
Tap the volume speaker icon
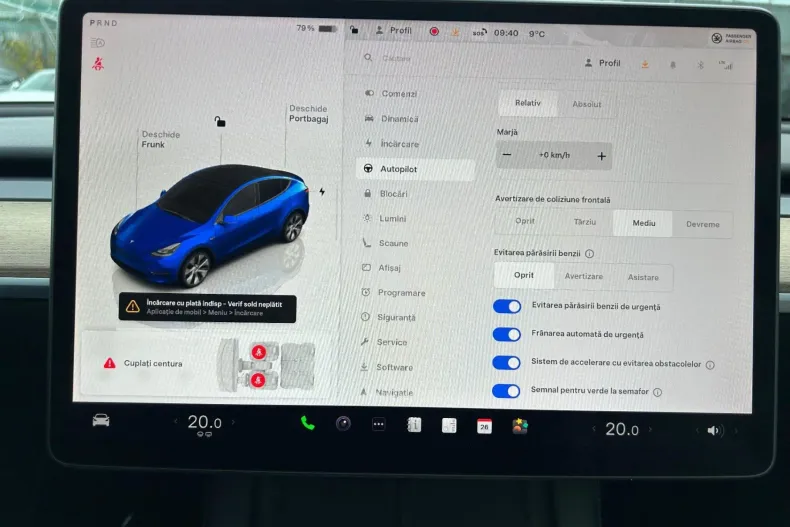714,430
